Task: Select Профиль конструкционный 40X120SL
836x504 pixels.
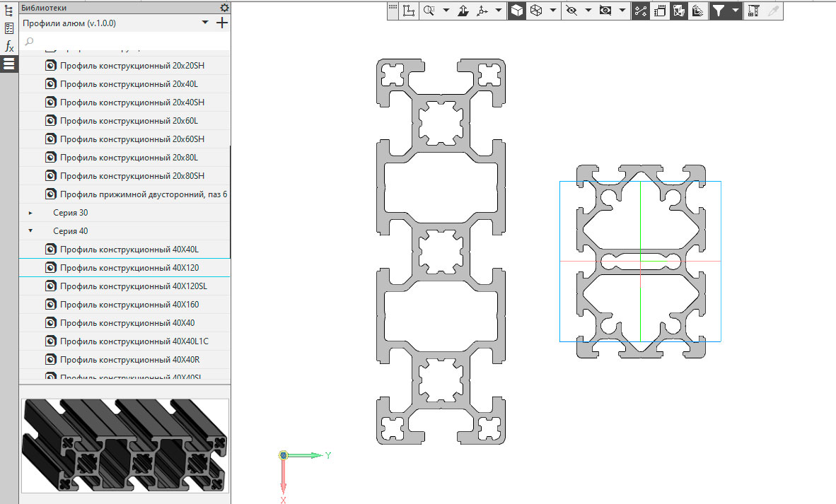Action: pyautogui.click(x=134, y=286)
